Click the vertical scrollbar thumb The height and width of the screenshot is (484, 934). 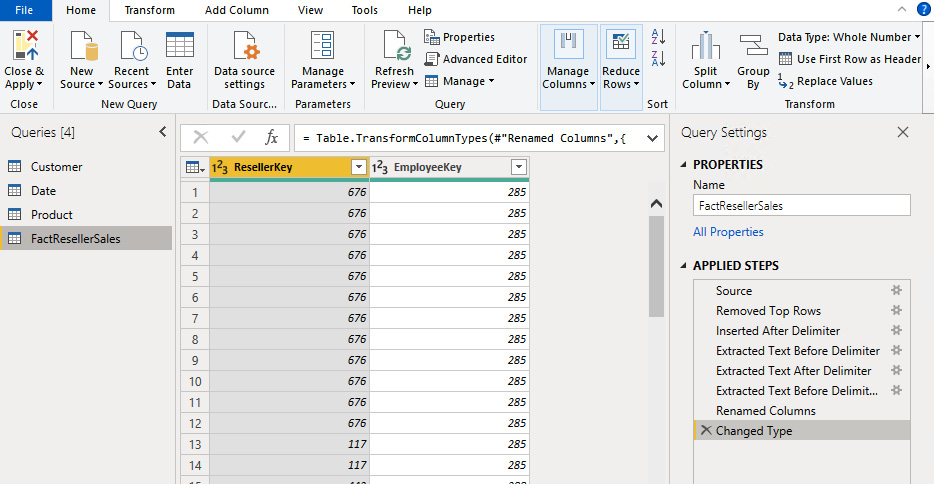[x=656, y=266]
